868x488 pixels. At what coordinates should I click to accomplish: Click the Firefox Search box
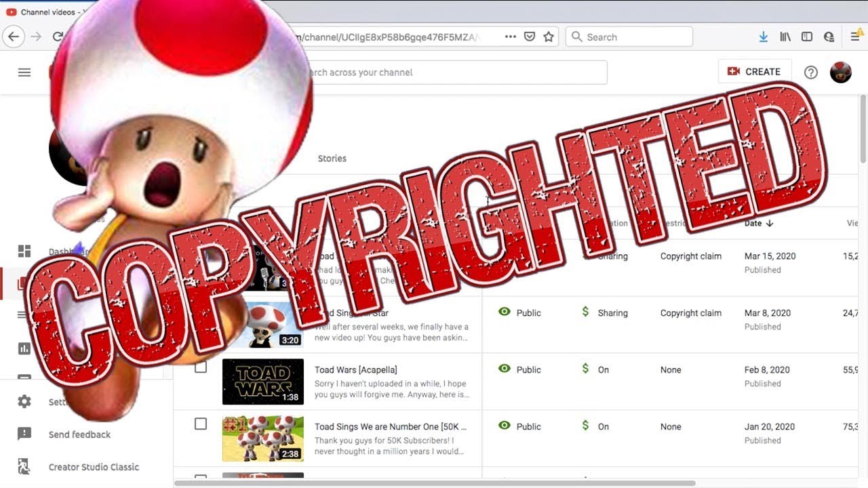[629, 37]
